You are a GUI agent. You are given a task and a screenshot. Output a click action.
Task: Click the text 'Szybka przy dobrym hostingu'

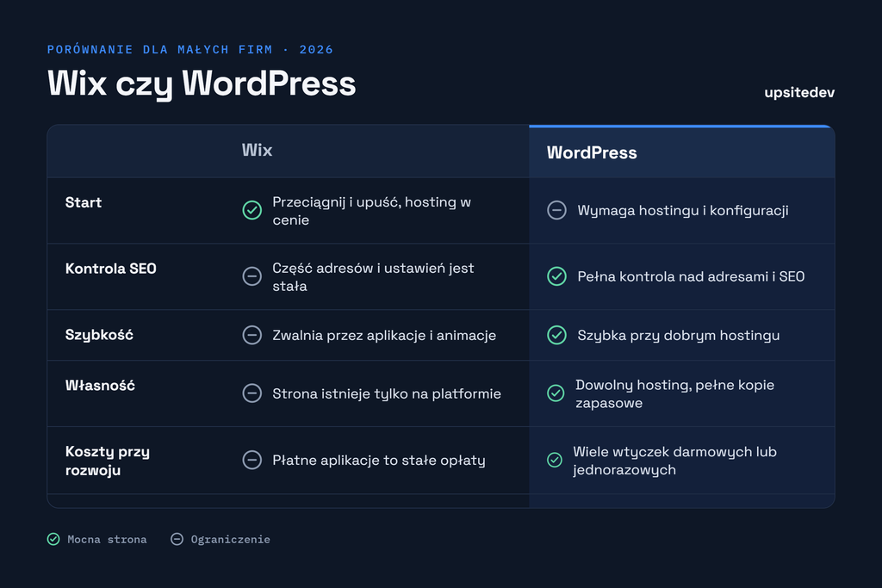pyautogui.click(x=679, y=336)
